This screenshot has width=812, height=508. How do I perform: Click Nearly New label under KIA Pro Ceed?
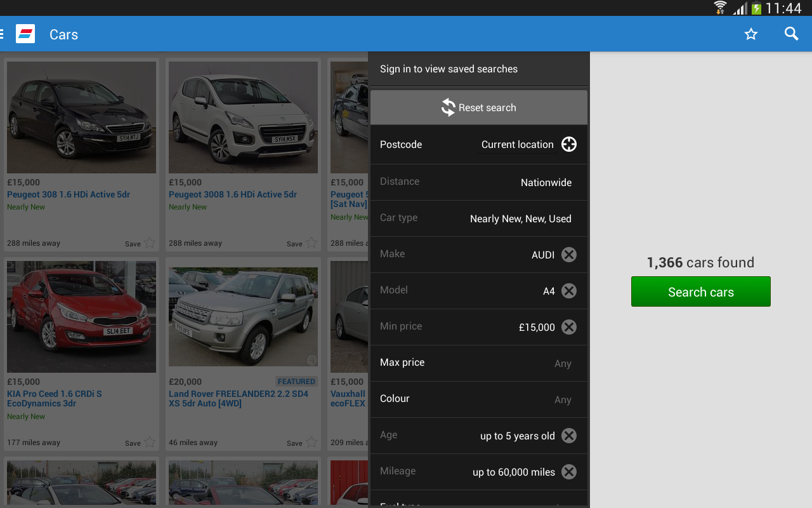pyautogui.click(x=26, y=417)
